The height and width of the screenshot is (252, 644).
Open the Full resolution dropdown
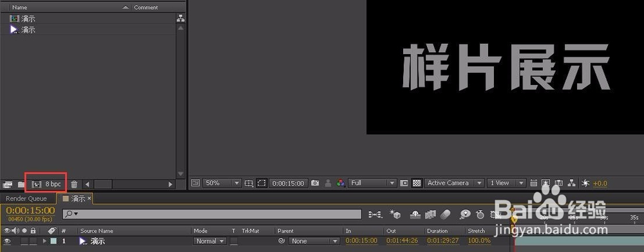tap(372, 183)
